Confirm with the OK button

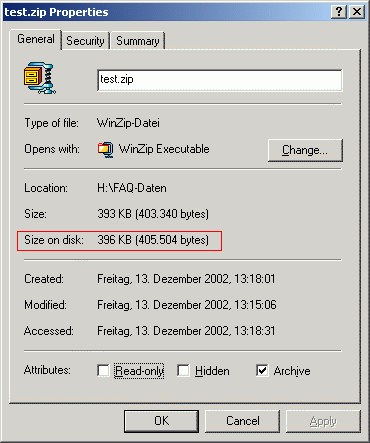click(x=161, y=421)
